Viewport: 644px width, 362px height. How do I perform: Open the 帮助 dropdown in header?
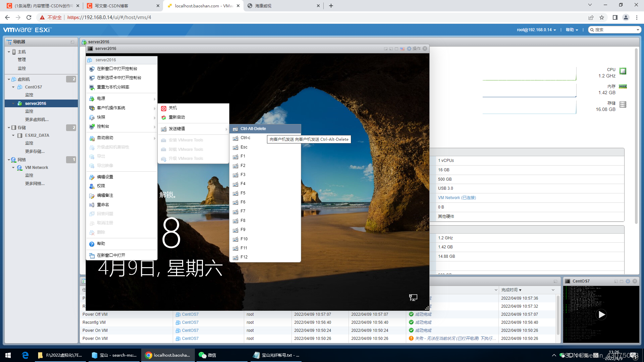572,30
